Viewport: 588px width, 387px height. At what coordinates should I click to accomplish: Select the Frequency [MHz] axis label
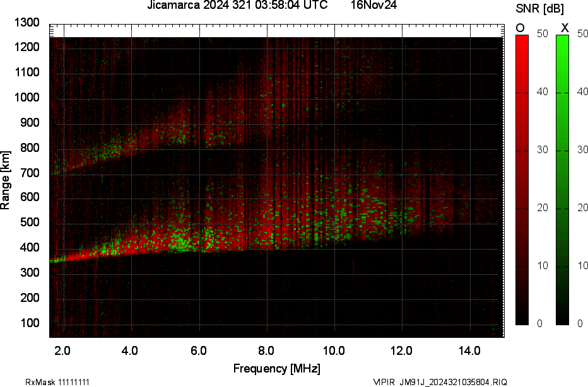click(276, 368)
